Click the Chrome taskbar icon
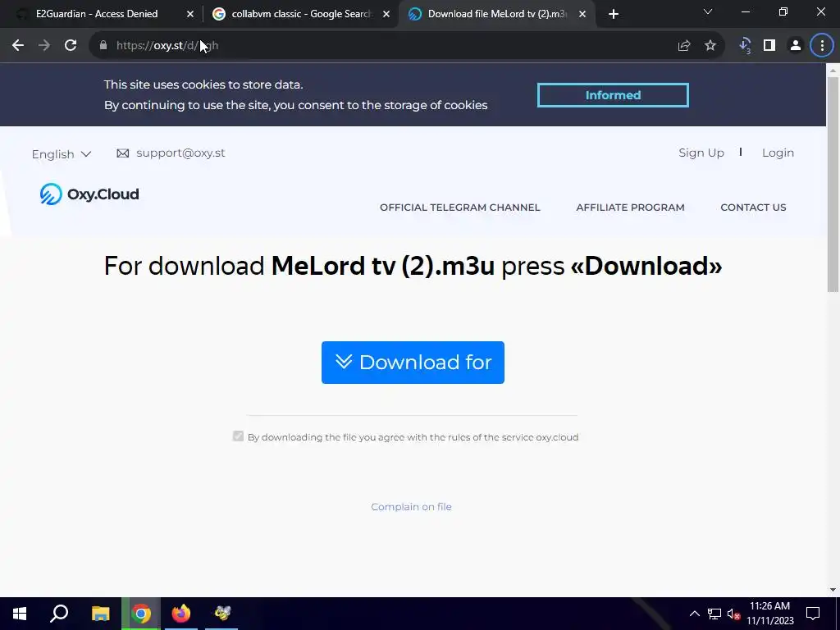 click(x=141, y=614)
